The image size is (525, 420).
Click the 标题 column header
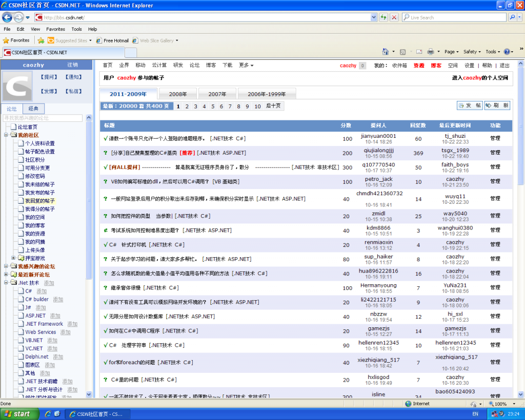coord(109,125)
